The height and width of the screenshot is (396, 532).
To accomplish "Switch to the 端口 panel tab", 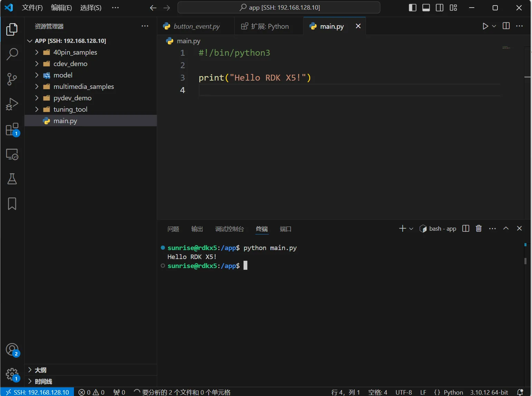I will 285,229.
